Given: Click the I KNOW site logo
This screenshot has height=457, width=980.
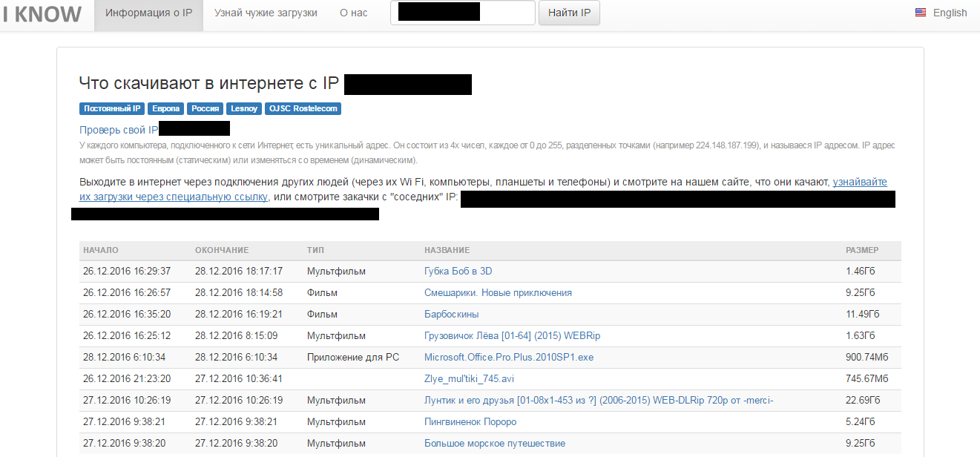Looking at the screenshot, I should [x=42, y=14].
